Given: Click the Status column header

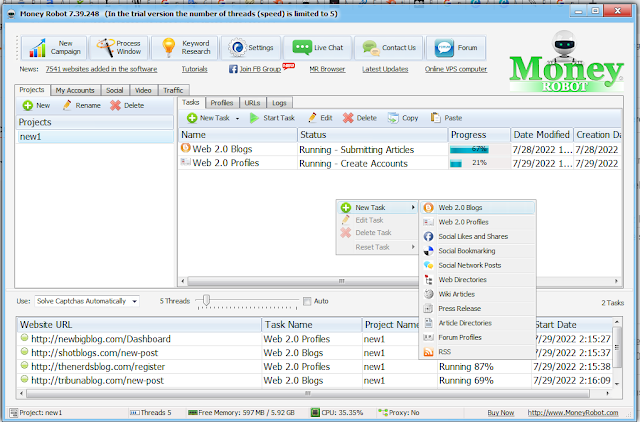Looking at the screenshot, I should 373,135.
